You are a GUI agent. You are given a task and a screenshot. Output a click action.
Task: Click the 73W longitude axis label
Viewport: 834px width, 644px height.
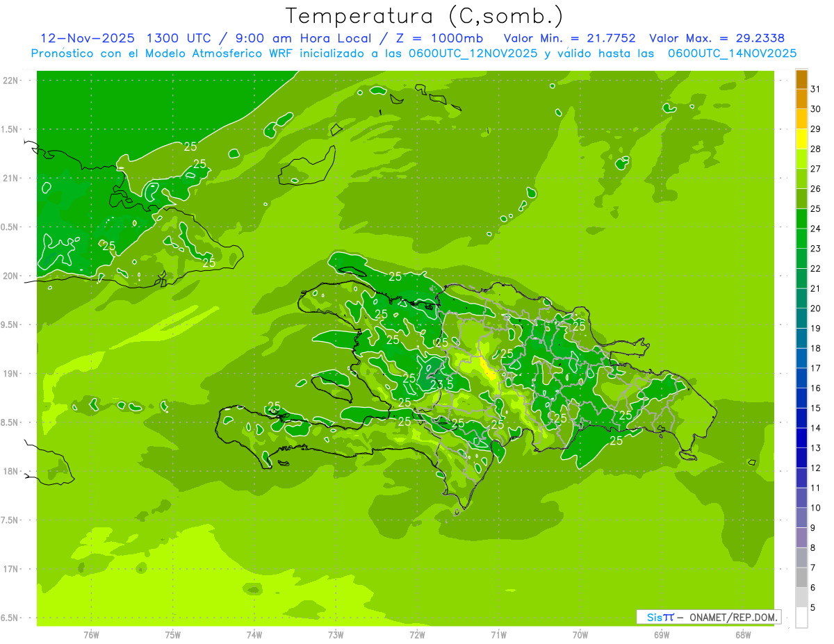click(336, 634)
